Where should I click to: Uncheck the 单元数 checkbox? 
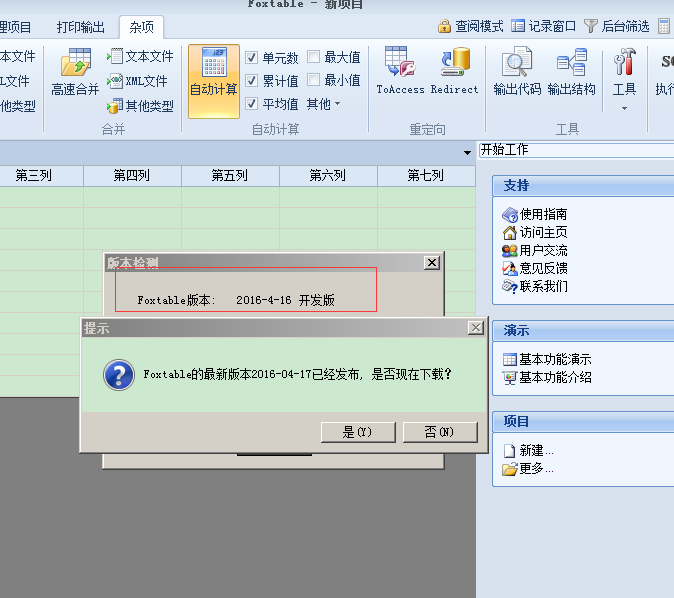pyautogui.click(x=251, y=57)
